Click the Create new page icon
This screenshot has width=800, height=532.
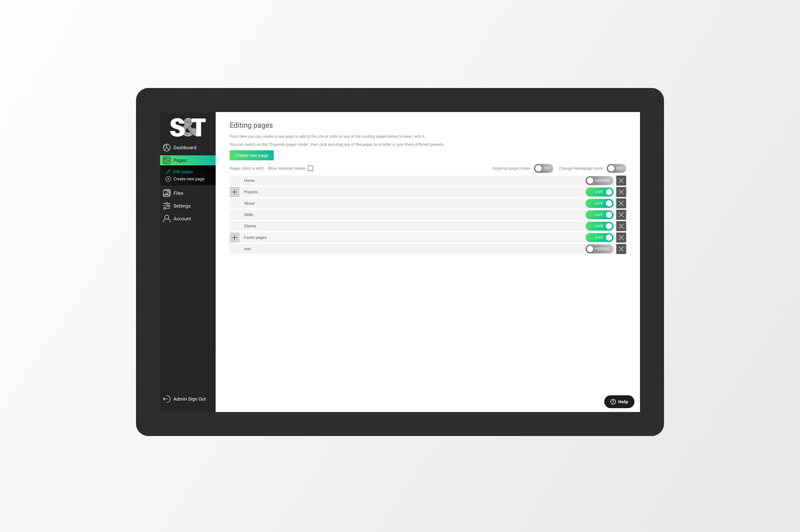click(168, 179)
